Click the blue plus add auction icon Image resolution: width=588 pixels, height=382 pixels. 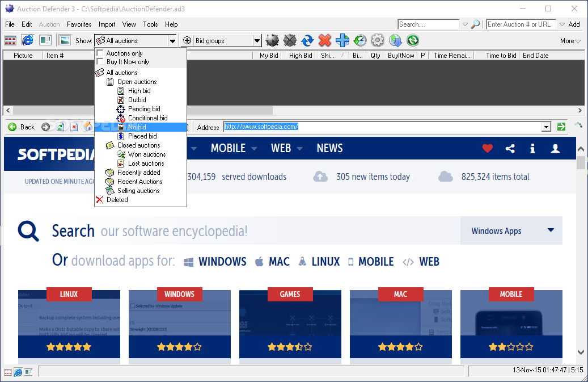342,40
